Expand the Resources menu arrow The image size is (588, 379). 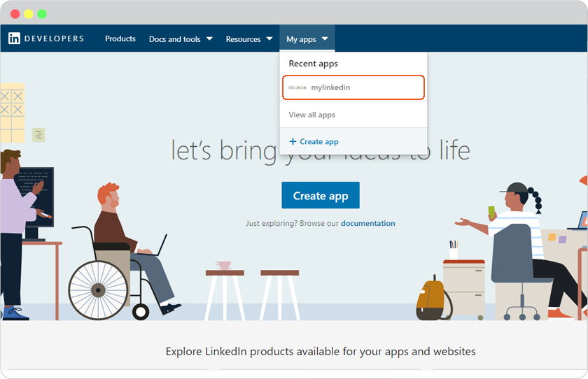click(x=269, y=38)
